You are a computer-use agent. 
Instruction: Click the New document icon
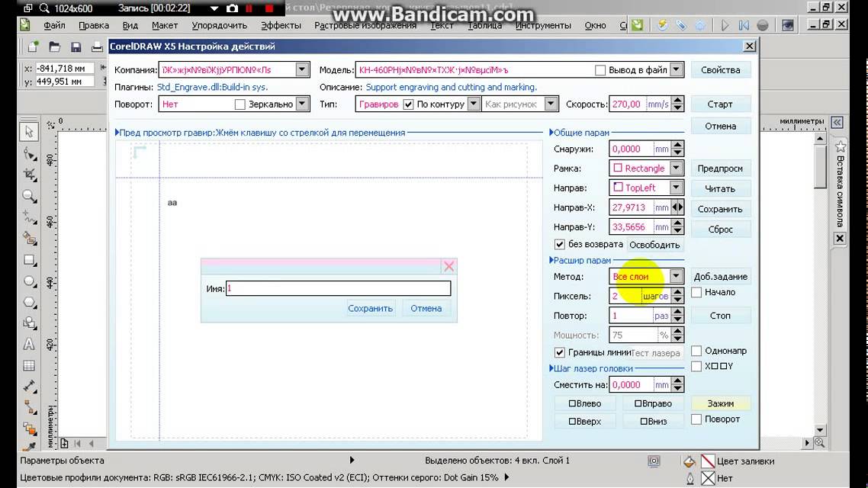pyautogui.click(x=34, y=47)
